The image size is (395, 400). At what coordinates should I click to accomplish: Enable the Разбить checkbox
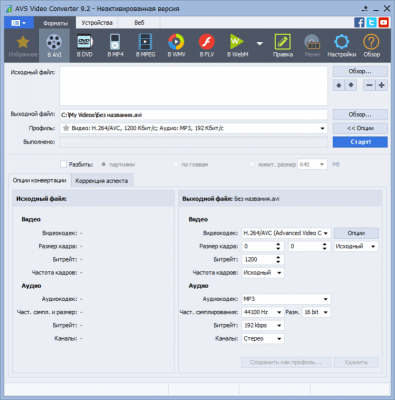[63, 164]
